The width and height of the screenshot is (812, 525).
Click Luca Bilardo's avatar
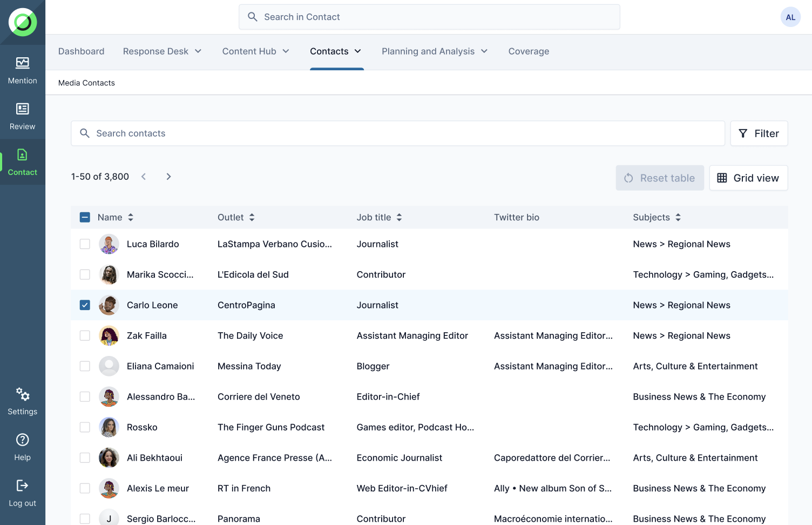click(109, 244)
